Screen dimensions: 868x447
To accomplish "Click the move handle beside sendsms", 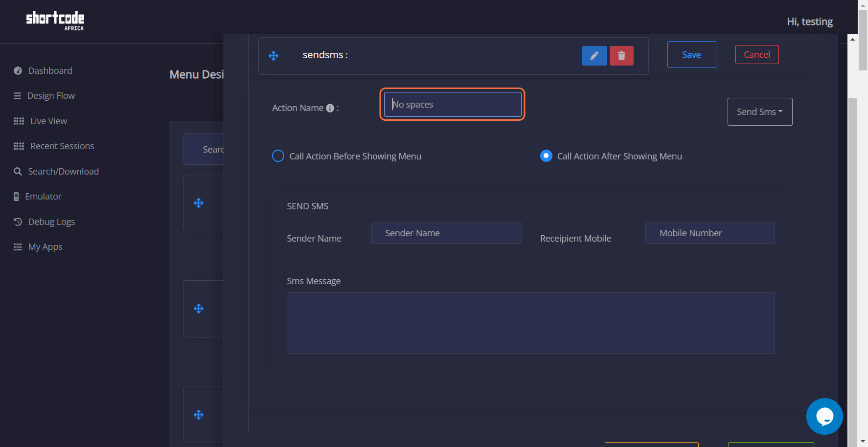I will click(x=274, y=56).
